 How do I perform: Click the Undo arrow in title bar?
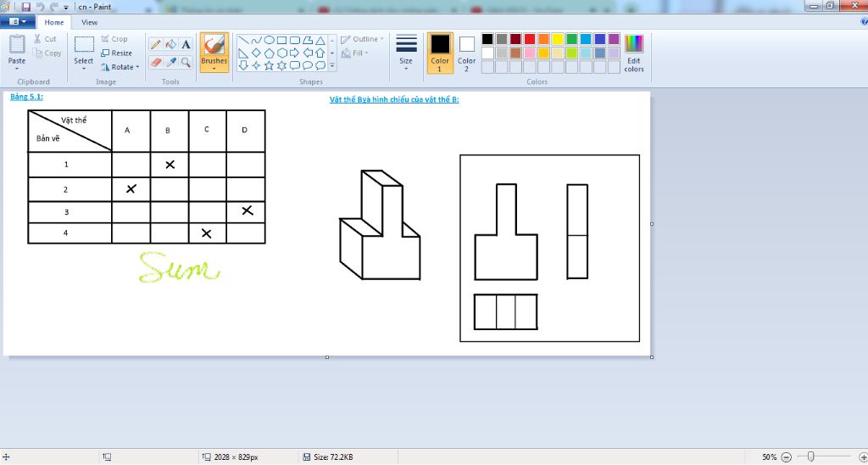point(41,7)
